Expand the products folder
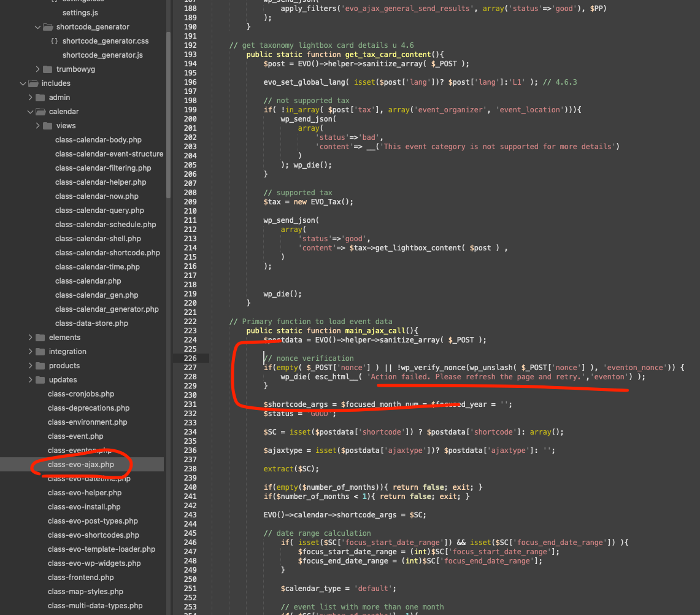 coord(30,366)
